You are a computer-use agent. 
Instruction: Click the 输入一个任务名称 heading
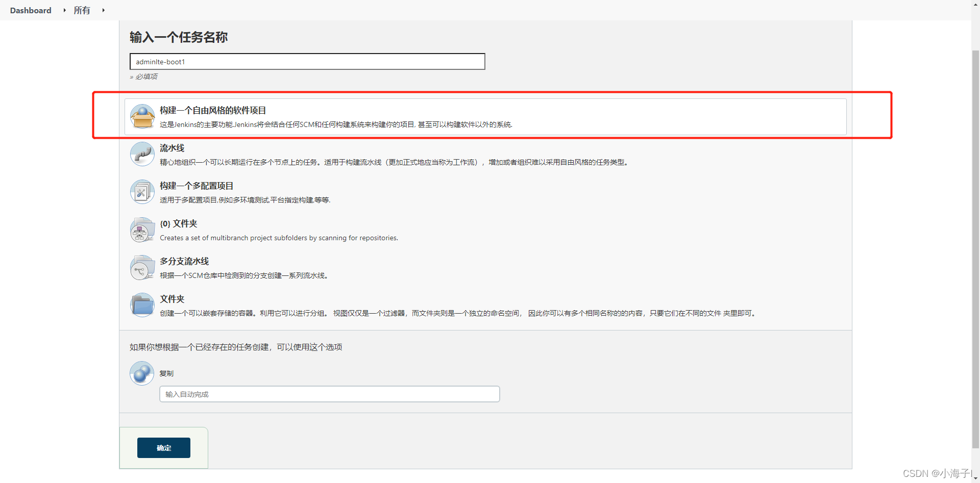point(179,37)
